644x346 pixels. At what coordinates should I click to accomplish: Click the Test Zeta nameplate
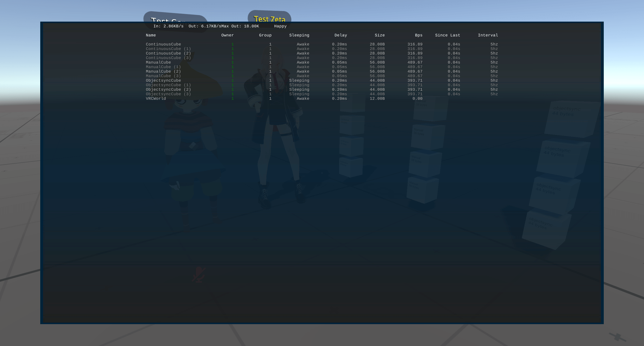269,19
